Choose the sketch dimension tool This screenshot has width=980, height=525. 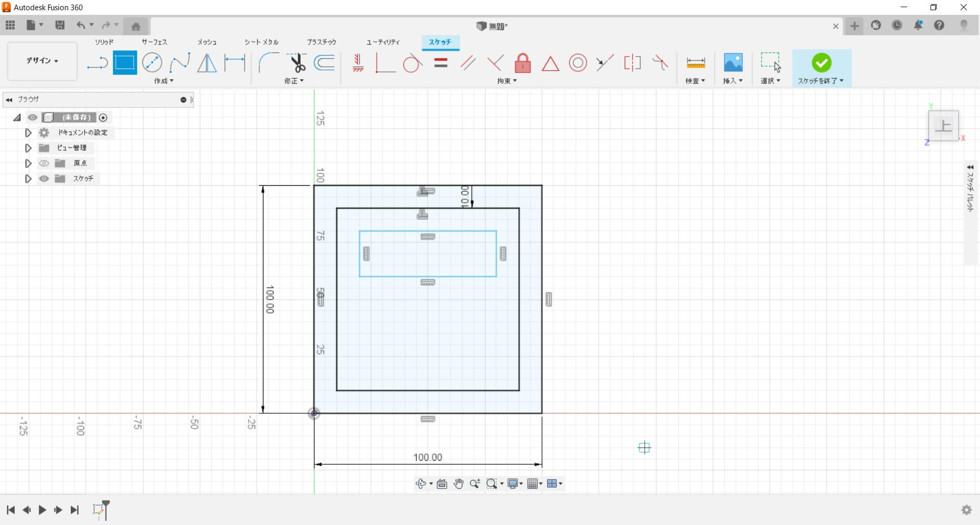(235, 63)
